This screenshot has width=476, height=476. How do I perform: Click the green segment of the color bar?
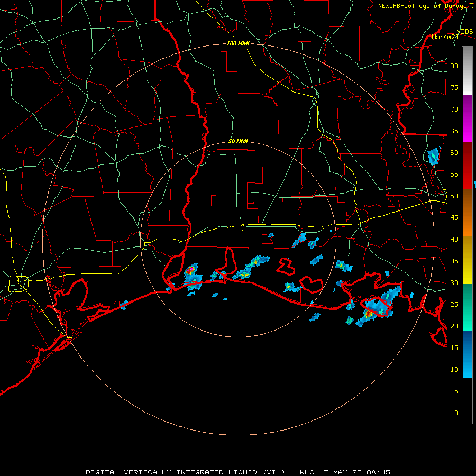pyautogui.click(x=467, y=307)
